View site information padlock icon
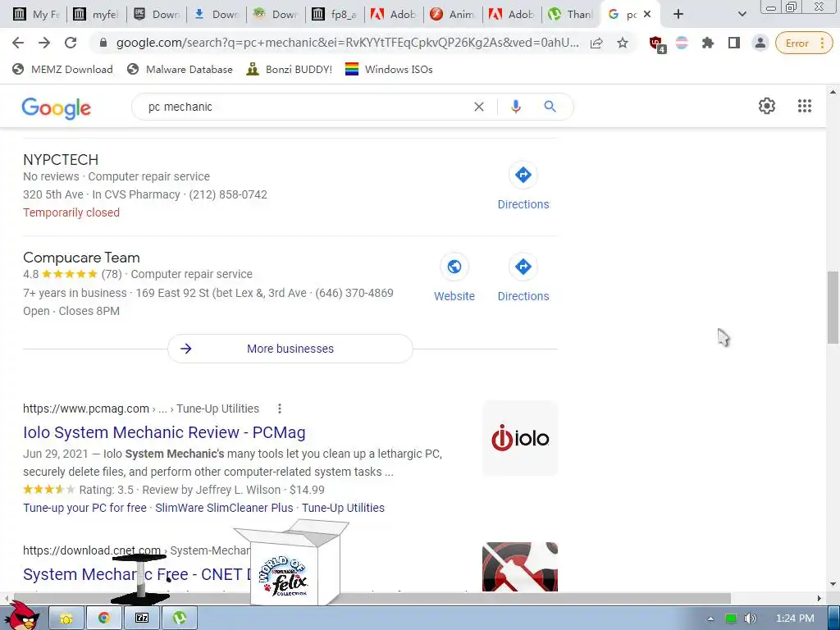This screenshot has height=630, width=840. click(103, 43)
